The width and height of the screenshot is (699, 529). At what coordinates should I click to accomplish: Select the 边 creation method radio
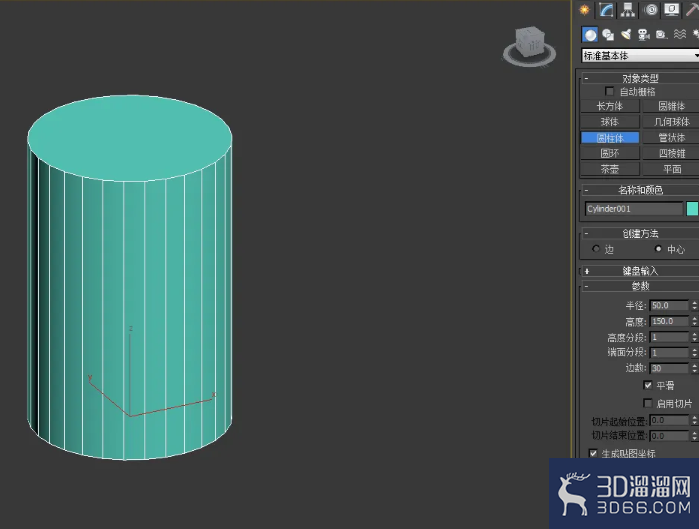click(x=596, y=249)
